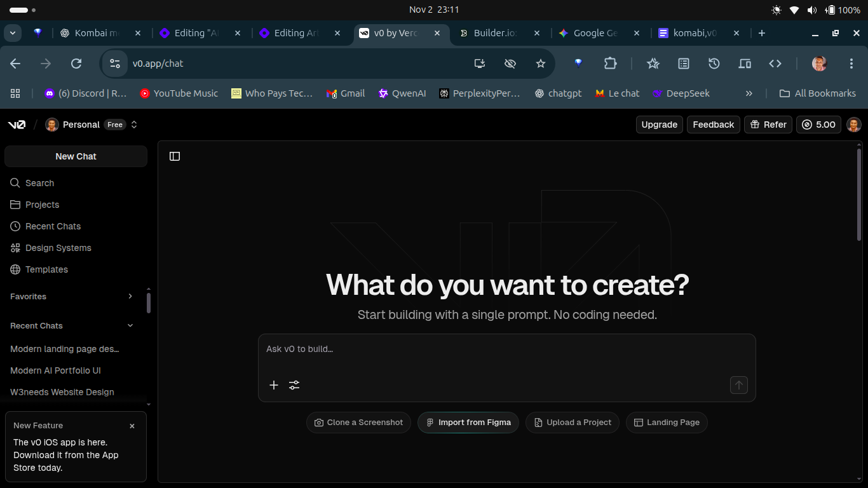The height and width of the screenshot is (488, 868).
Task: Click the site information icon in address bar
Action: click(x=115, y=64)
